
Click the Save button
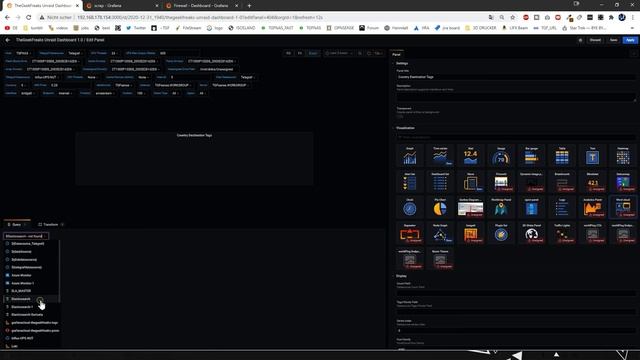pyautogui.click(x=613, y=40)
